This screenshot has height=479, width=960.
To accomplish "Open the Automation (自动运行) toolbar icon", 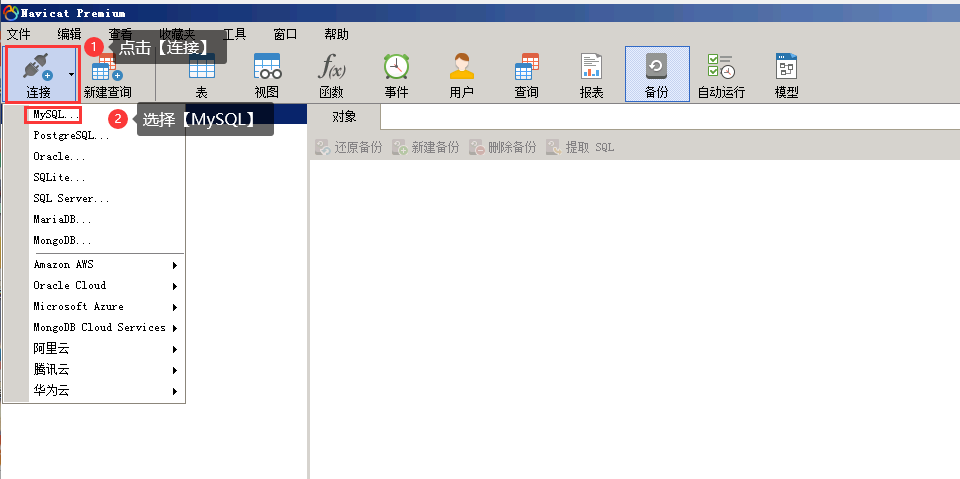I will point(721,66).
